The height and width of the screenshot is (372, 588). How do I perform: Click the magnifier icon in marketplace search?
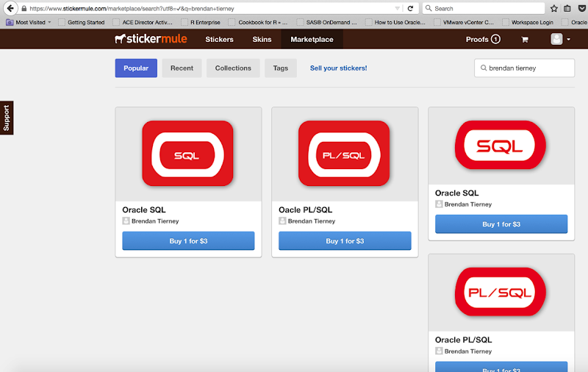[484, 68]
